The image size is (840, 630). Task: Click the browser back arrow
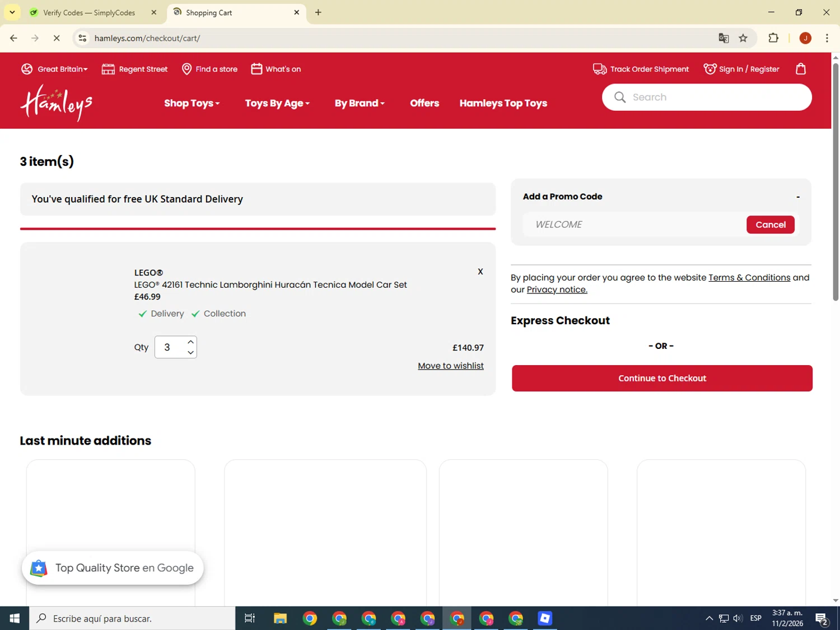click(14, 38)
